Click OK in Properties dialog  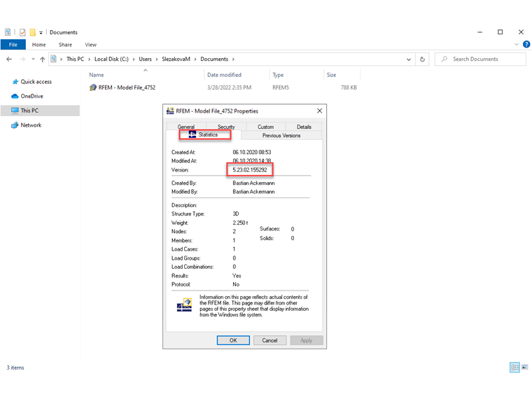tap(233, 340)
